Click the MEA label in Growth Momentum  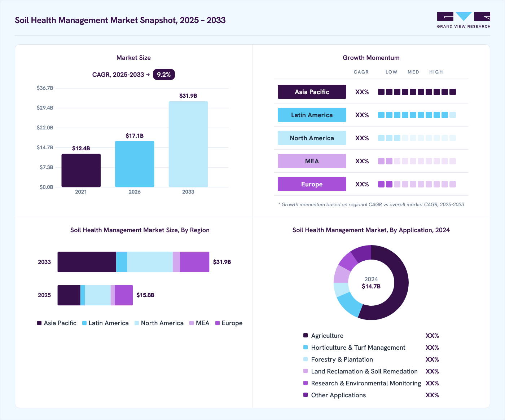click(x=312, y=161)
